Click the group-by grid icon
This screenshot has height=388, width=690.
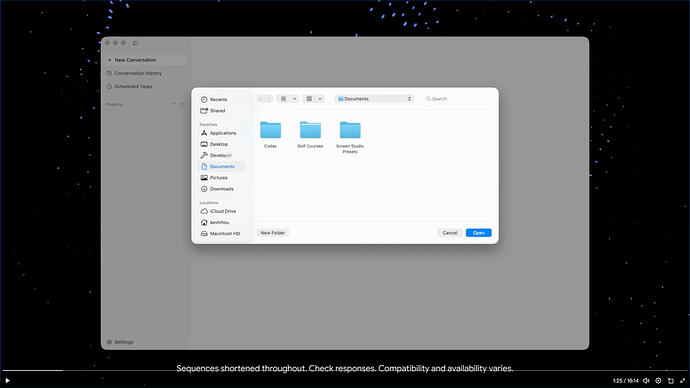tap(309, 99)
